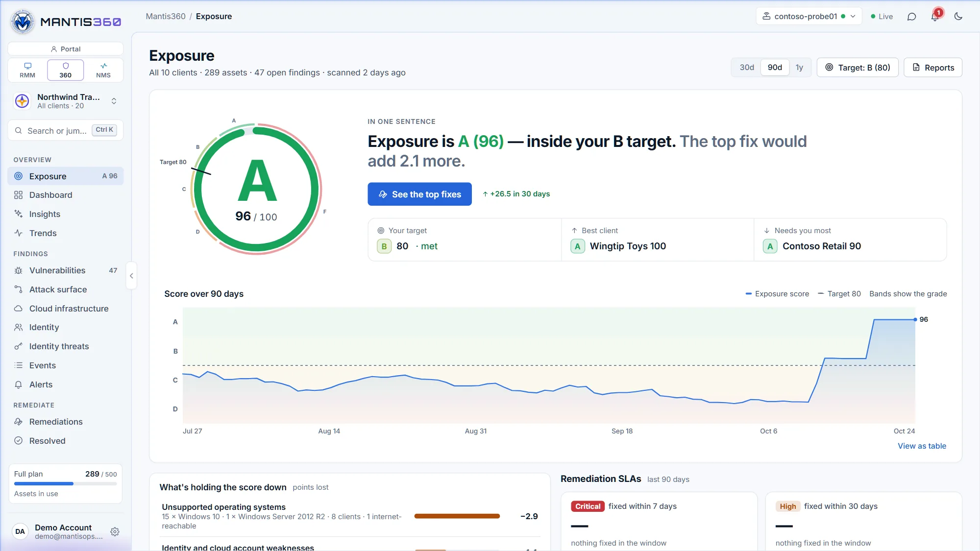
Task: Select the 360 module tab
Action: (65, 70)
